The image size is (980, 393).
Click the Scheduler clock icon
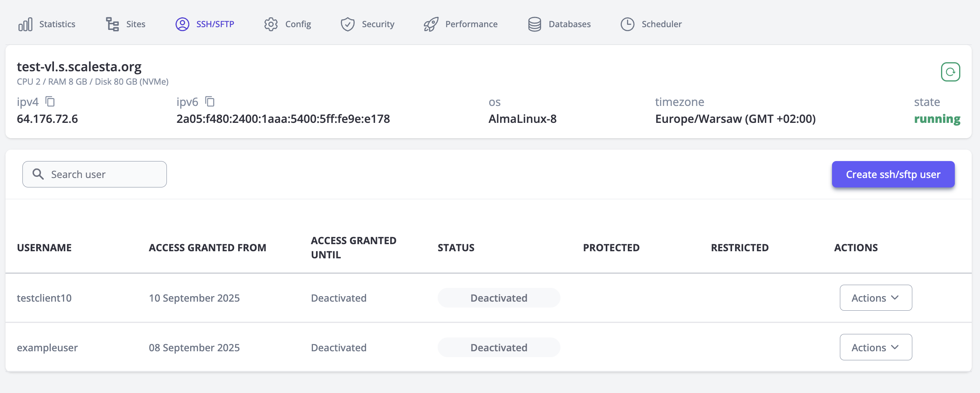click(627, 24)
